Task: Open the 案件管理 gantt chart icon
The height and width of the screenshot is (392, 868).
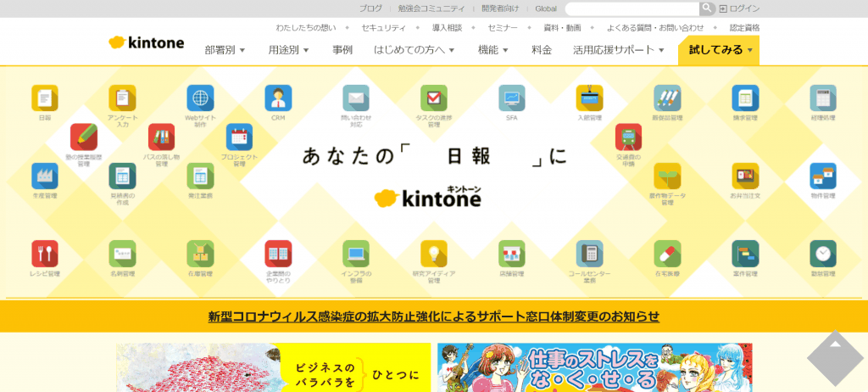Action: point(745,254)
